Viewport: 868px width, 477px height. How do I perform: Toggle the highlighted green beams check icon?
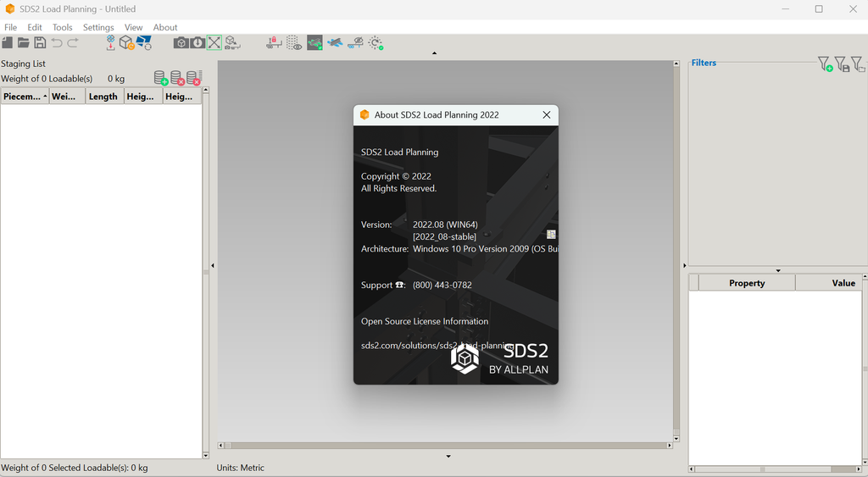pyautogui.click(x=314, y=42)
